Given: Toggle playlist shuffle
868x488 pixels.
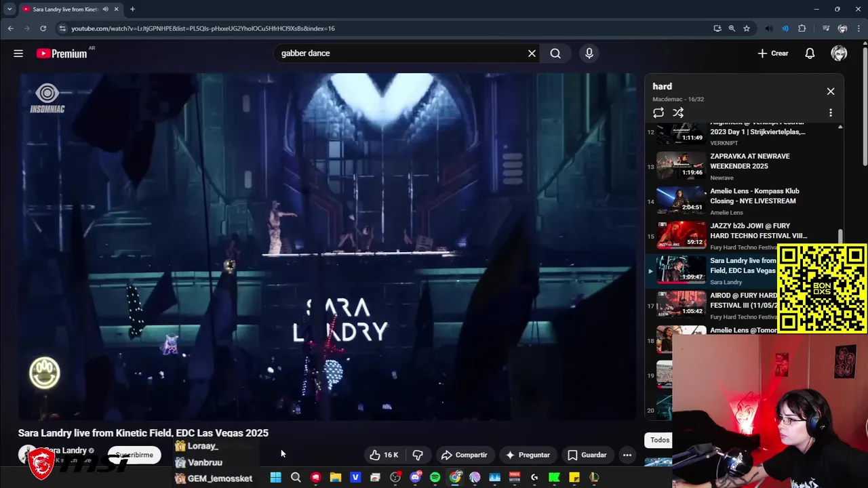Looking at the screenshot, I should tap(678, 113).
